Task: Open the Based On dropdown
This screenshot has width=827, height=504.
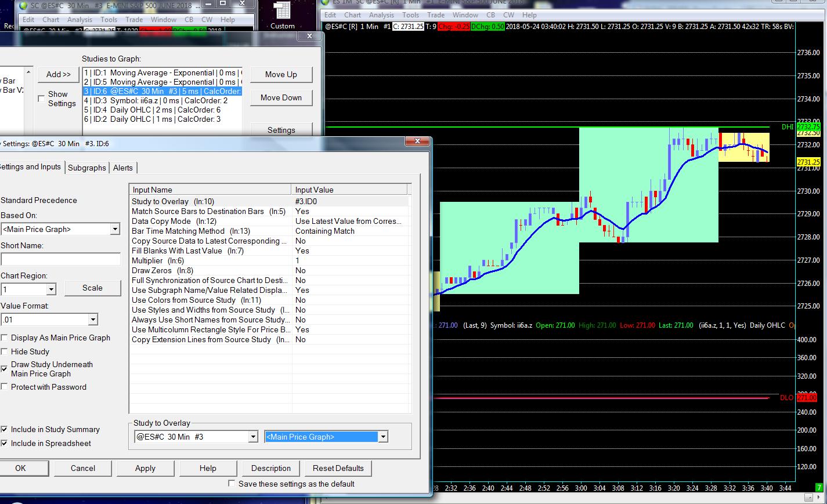Action: [x=115, y=229]
